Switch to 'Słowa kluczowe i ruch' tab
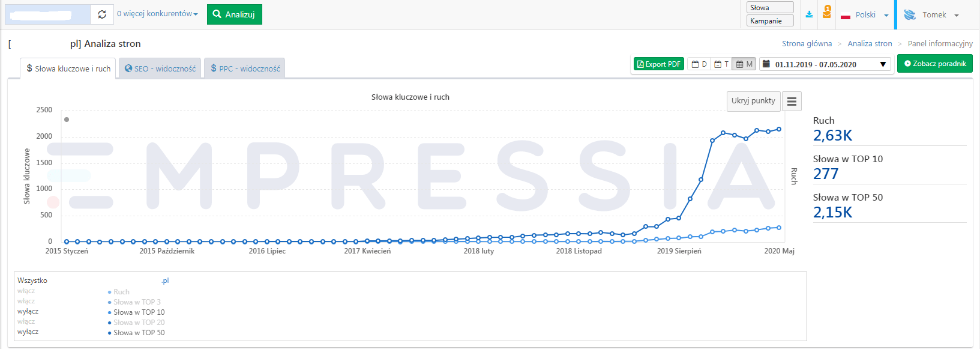This screenshot has width=980, height=349. 68,68
